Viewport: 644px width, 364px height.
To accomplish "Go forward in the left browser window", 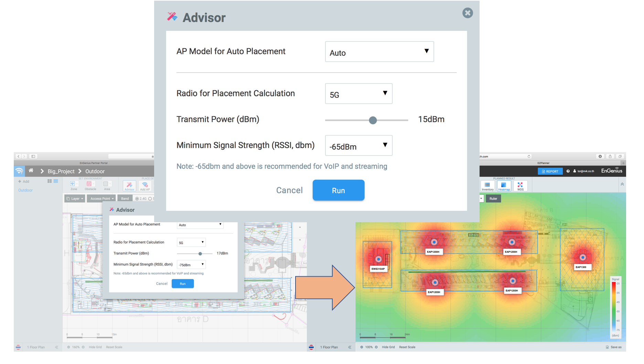I will pyautogui.click(x=24, y=156).
